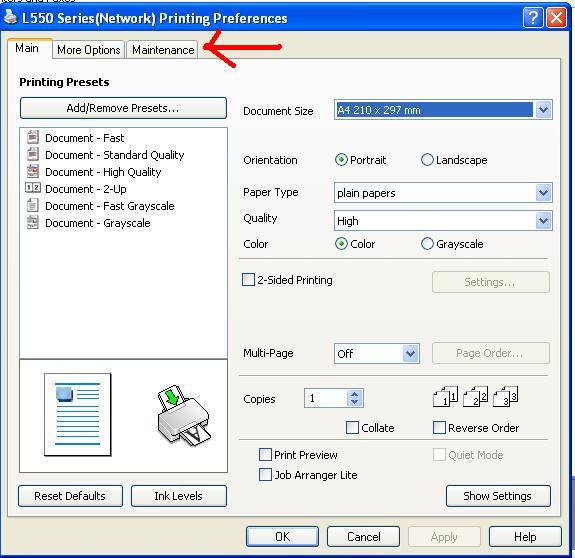
Task: Click the Document - Grayscale preset icon
Action: pos(33,222)
